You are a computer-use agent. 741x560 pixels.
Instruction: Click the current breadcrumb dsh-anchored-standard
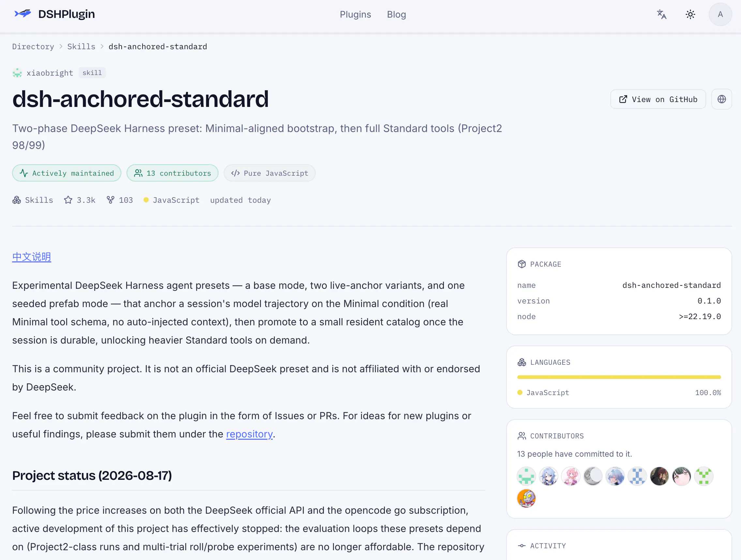(x=158, y=47)
